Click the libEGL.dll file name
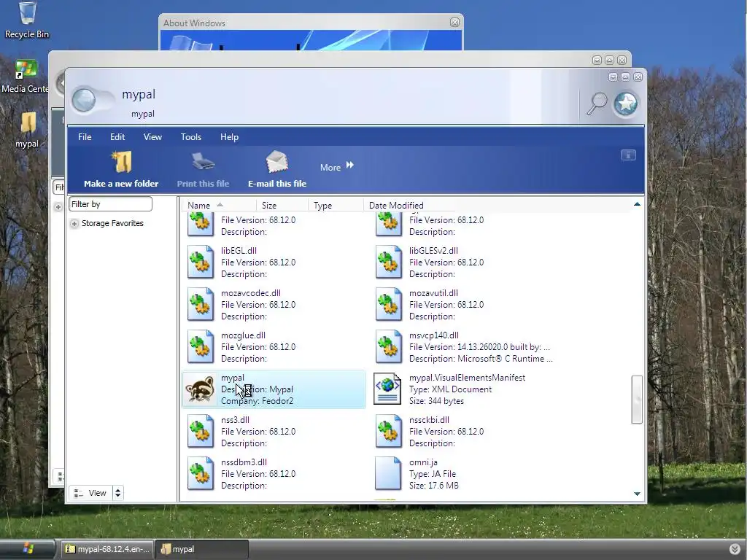 tap(239, 251)
